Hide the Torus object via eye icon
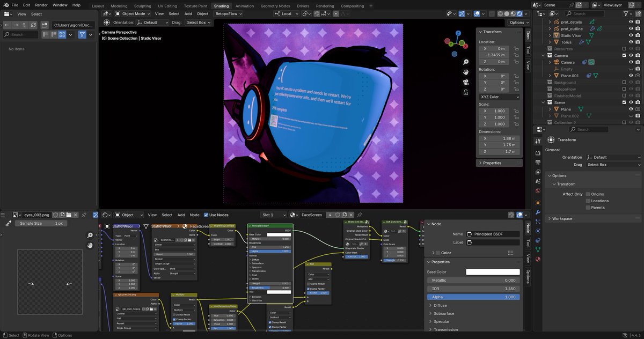Screen dimensions: 644x339 [631, 42]
